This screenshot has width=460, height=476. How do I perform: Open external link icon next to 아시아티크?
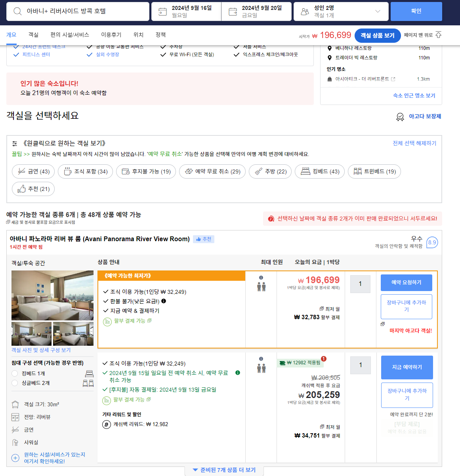coord(393,79)
